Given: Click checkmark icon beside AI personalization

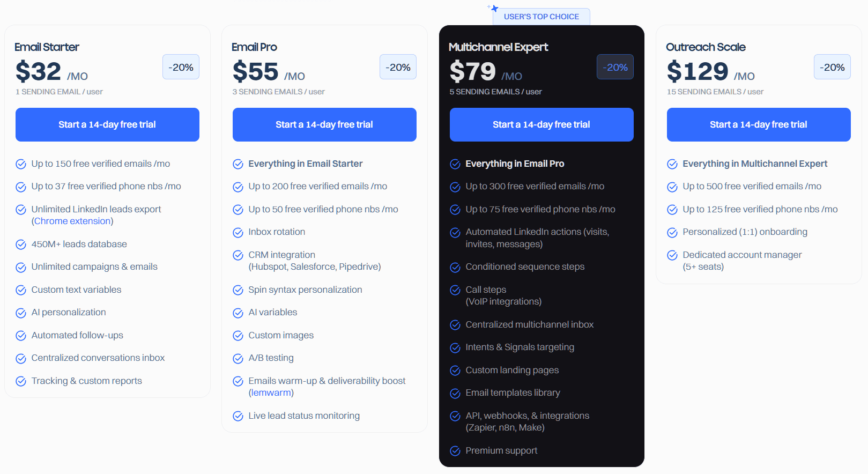Looking at the screenshot, I should 21,313.
